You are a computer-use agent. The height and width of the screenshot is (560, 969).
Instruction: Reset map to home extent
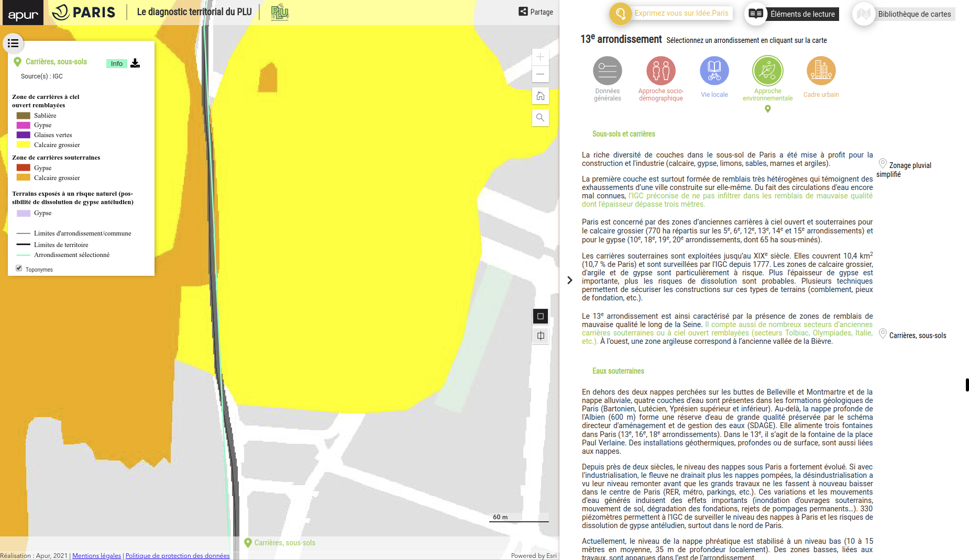point(540,96)
